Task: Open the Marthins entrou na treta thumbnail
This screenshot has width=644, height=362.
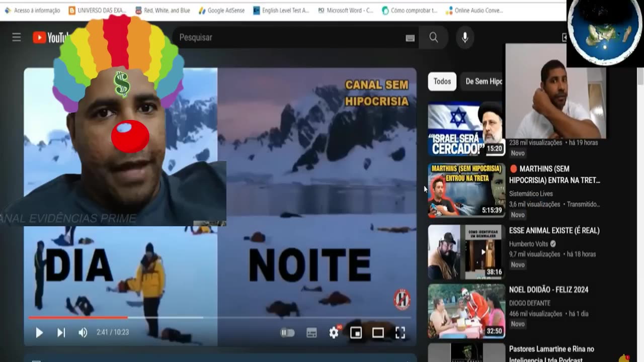Action: (466, 190)
